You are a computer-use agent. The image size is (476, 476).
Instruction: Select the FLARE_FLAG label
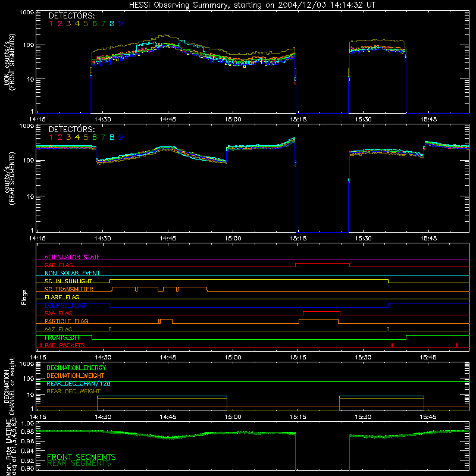coord(62,297)
